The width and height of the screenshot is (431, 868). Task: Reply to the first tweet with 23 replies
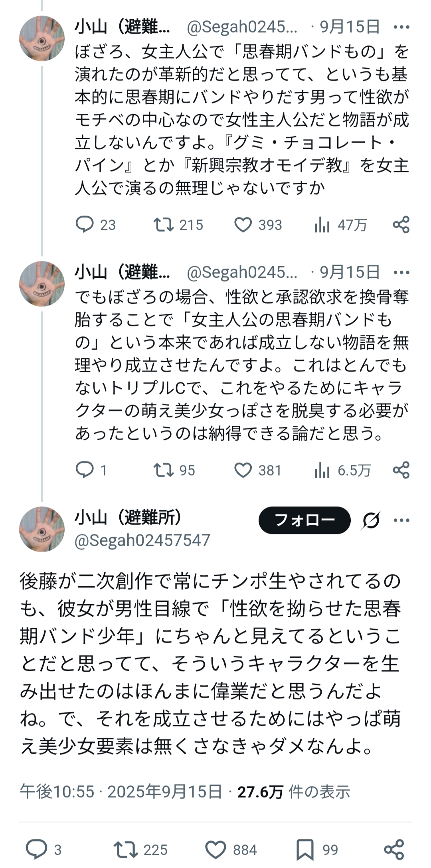click(85, 225)
